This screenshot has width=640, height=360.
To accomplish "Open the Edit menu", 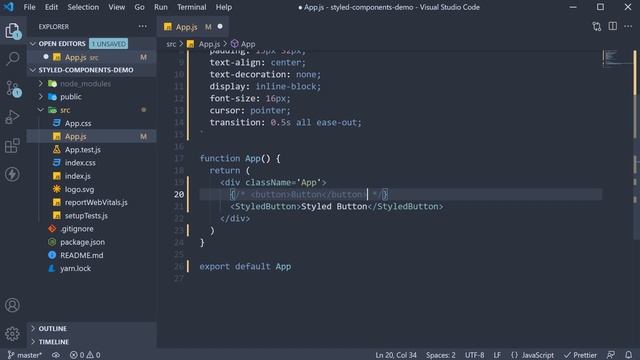I will click(51, 7).
